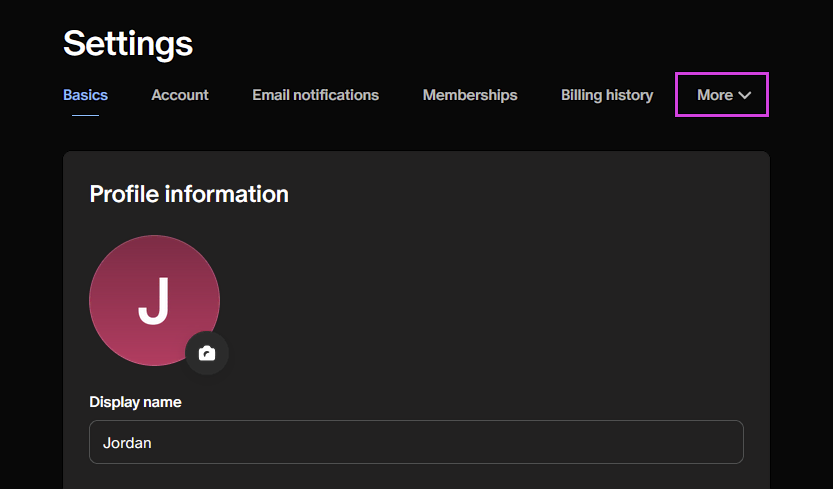Image resolution: width=833 pixels, height=489 pixels.
Task: Click the letter J in avatar
Action: (154, 300)
